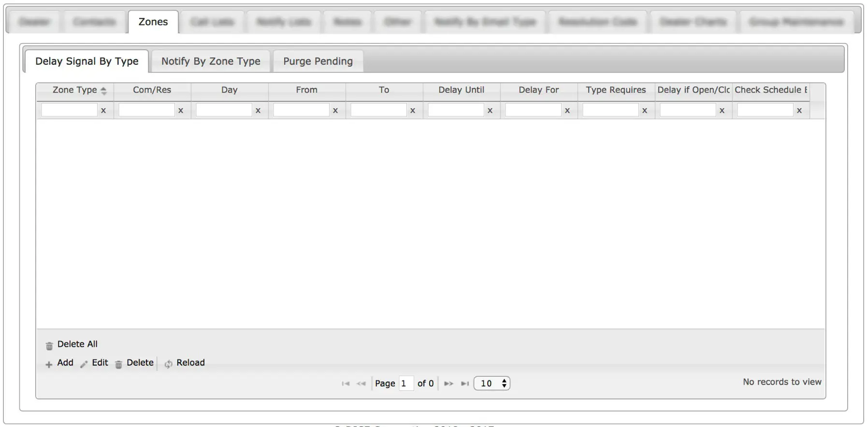
Task: Clear the Delay if Open/Clc filter with x
Action: click(x=722, y=111)
